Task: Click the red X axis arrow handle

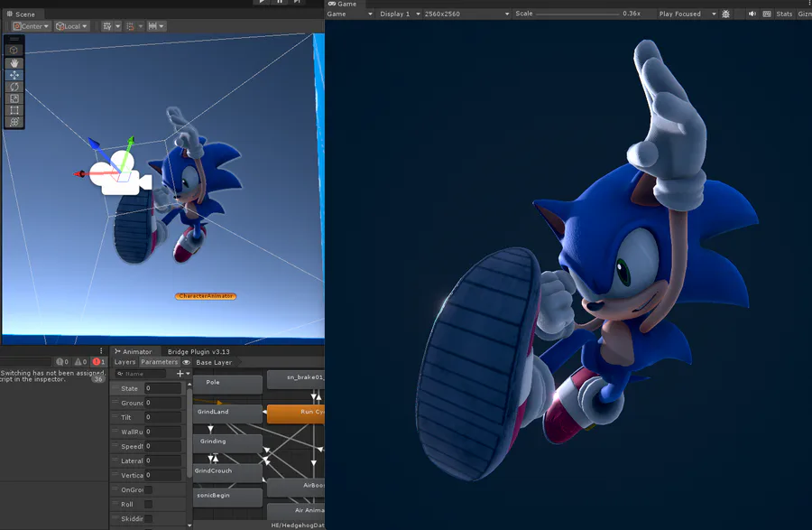Action: (x=78, y=174)
